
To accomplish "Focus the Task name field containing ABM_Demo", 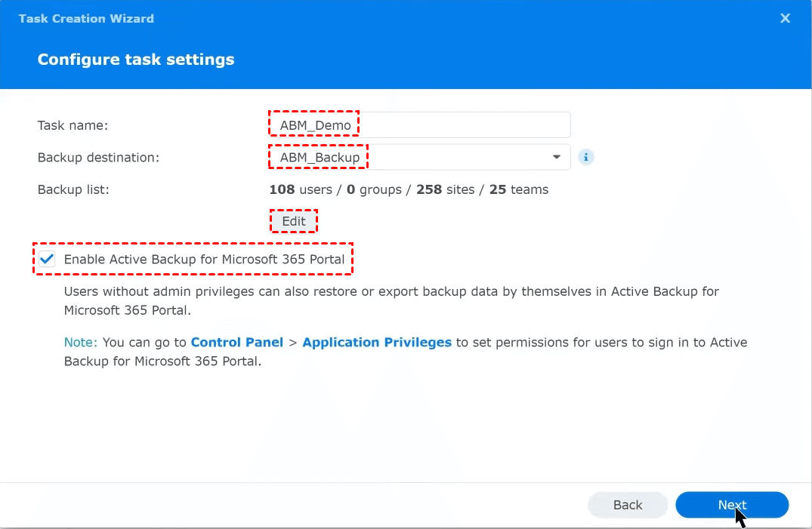I will tap(418, 125).
